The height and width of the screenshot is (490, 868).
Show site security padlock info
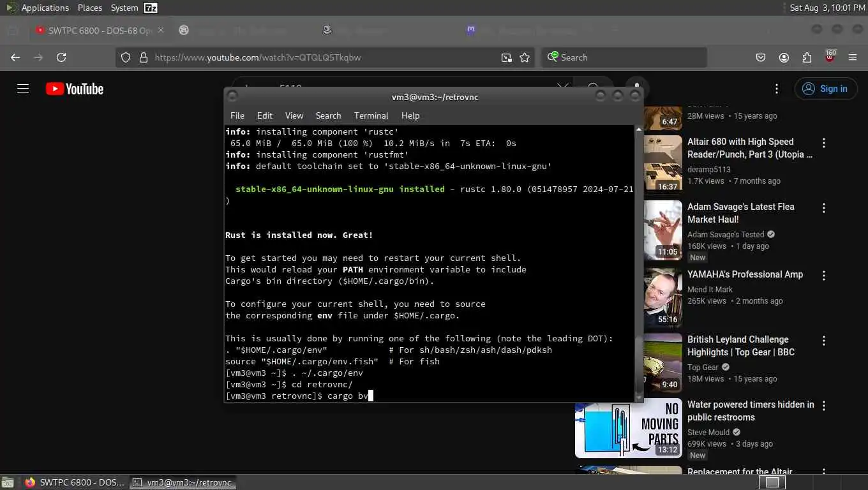(x=143, y=57)
